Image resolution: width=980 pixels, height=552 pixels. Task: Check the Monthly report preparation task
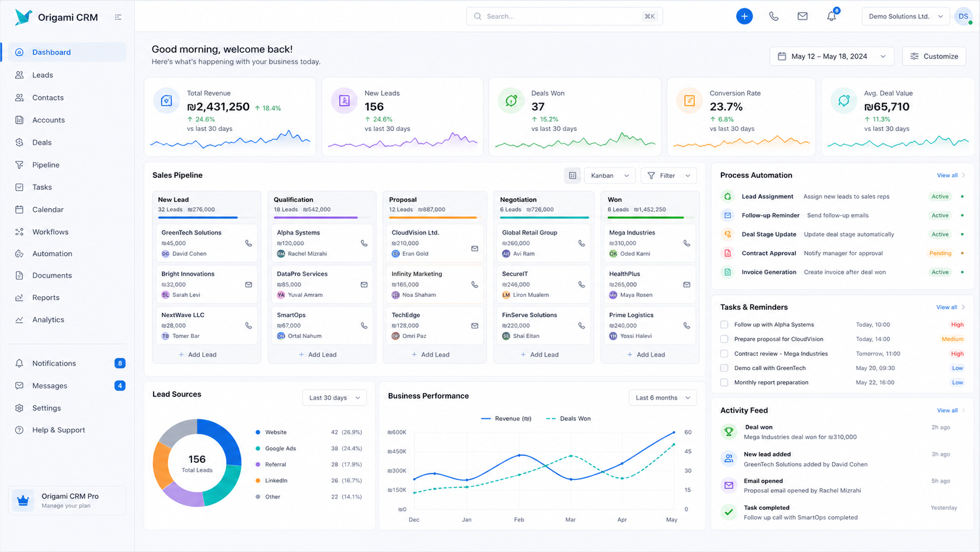tap(724, 382)
